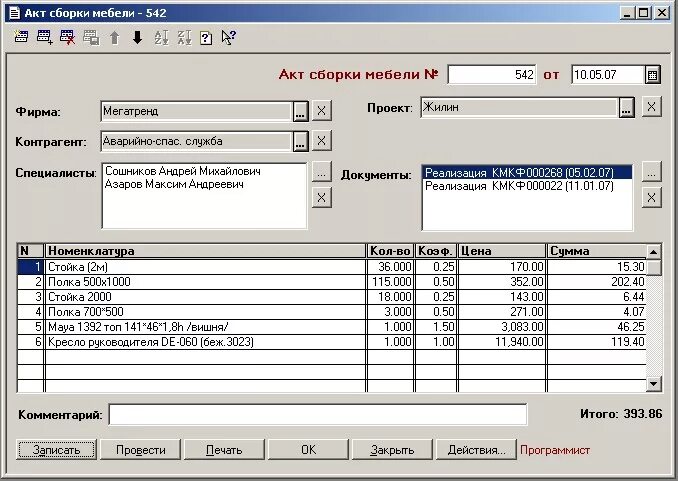Click the Сумма column header
The width and height of the screenshot is (678, 481).
[x=597, y=251]
